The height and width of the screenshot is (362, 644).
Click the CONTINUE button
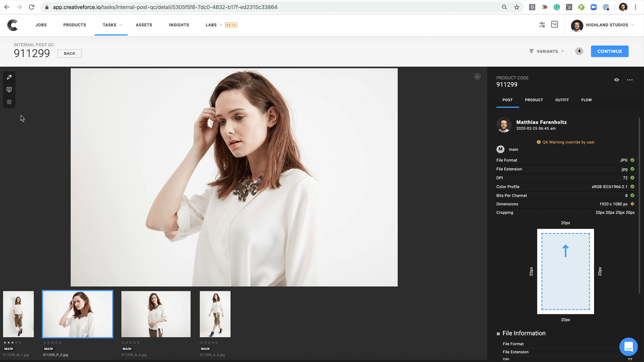609,51
